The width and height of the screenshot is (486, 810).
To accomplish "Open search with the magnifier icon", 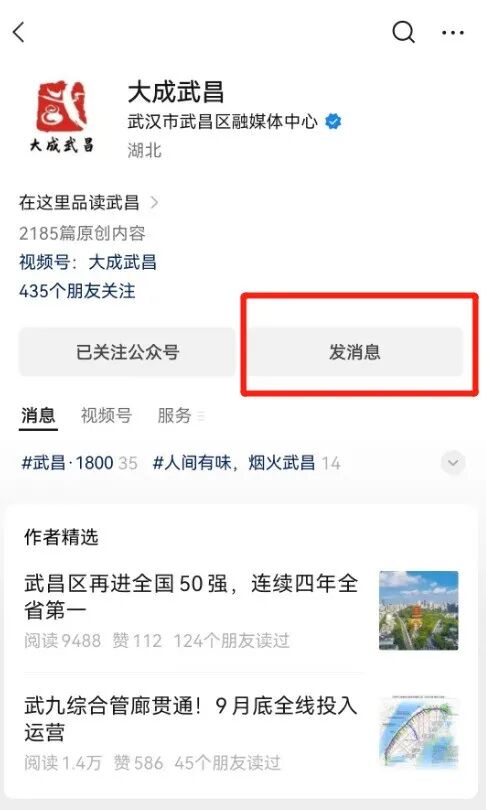I will point(403,33).
